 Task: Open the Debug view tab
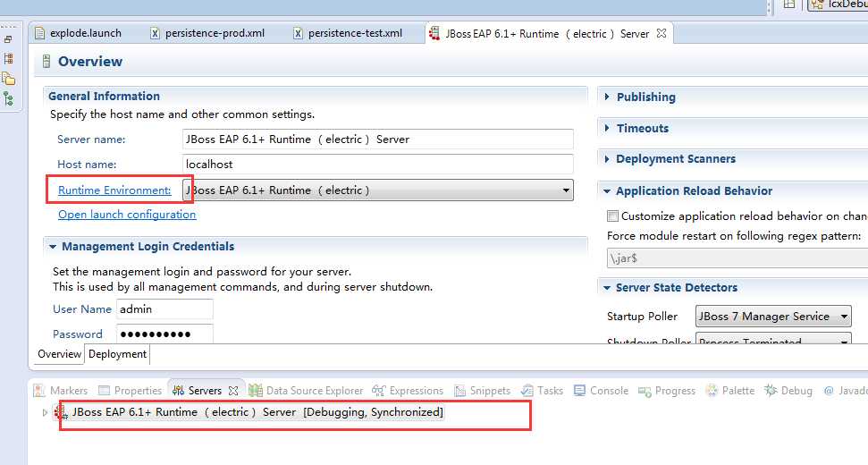788,391
